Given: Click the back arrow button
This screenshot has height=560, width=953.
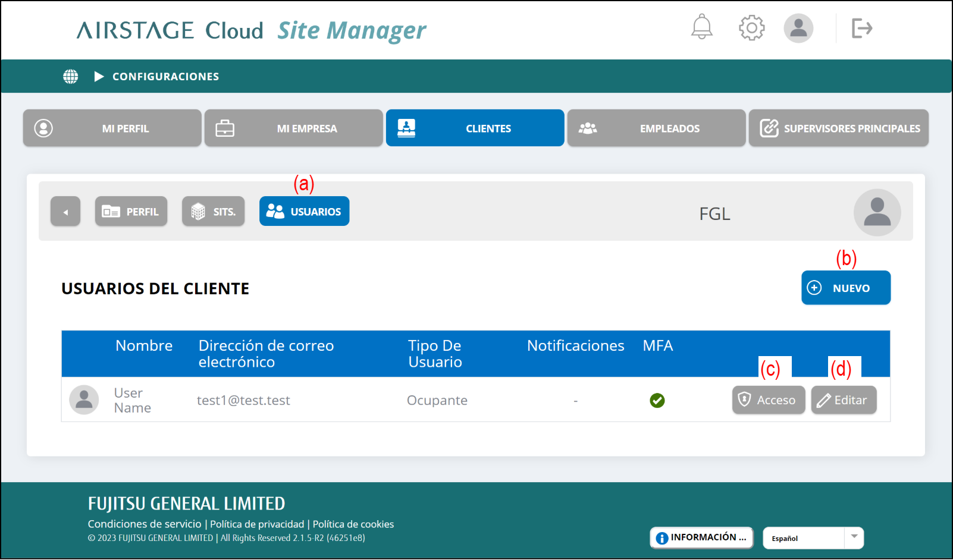Looking at the screenshot, I should point(65,212).
